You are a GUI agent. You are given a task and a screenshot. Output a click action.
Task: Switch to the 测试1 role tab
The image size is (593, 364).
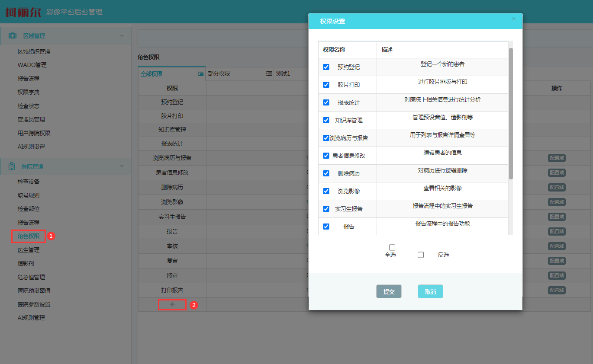point(283,74)
